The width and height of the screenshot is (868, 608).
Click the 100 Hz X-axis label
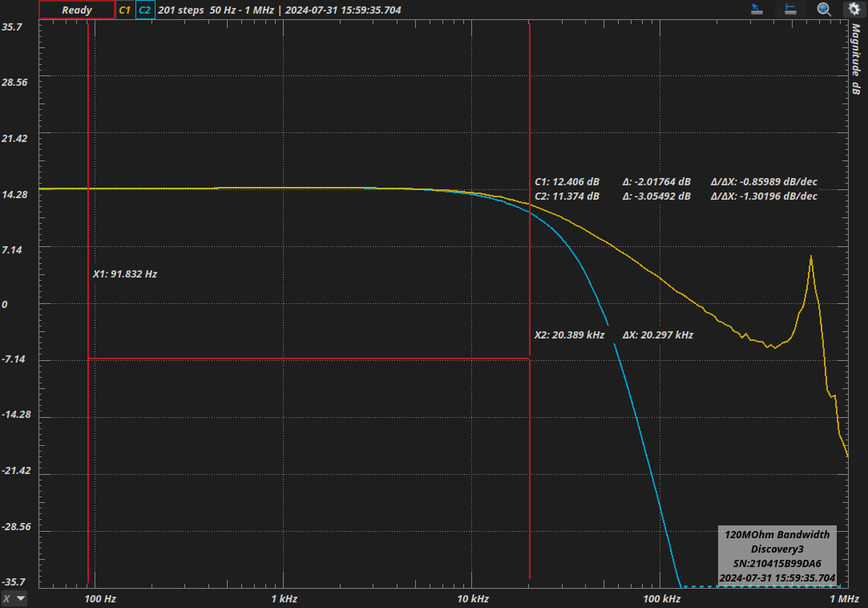pos(100,598)
